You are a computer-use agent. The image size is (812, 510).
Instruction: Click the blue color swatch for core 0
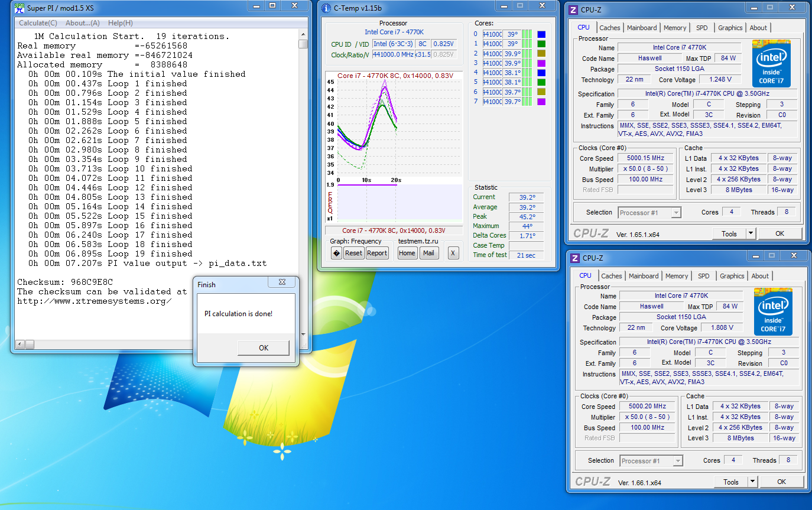coord(541,34)
